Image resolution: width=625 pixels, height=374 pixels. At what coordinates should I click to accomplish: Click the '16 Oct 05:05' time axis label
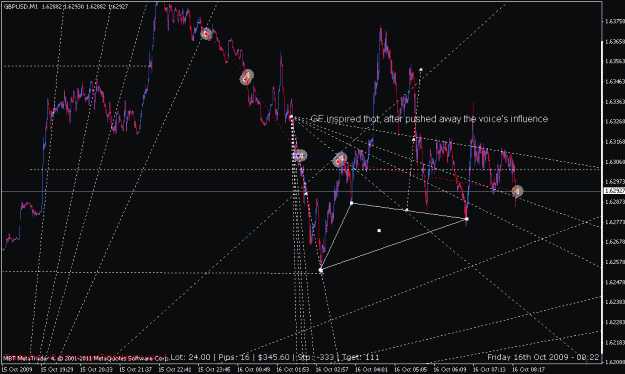click(411, 370)
